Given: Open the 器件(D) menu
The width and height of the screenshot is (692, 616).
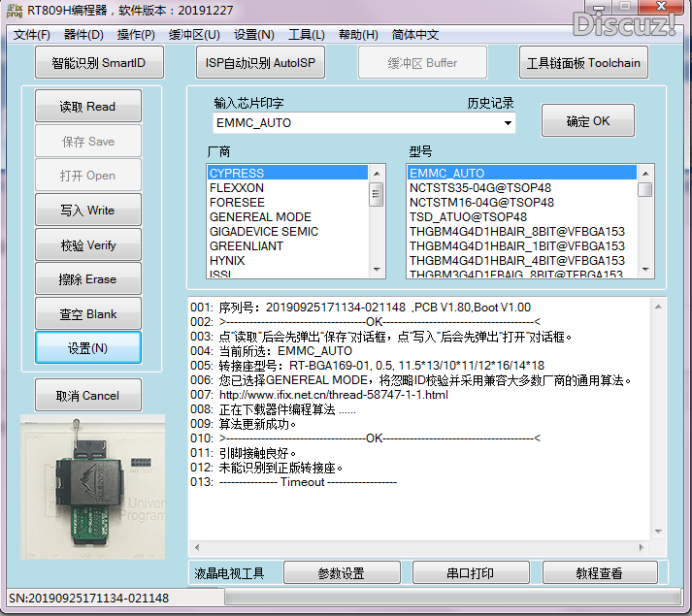Looking at the screenshot, I should coord(83,34).
